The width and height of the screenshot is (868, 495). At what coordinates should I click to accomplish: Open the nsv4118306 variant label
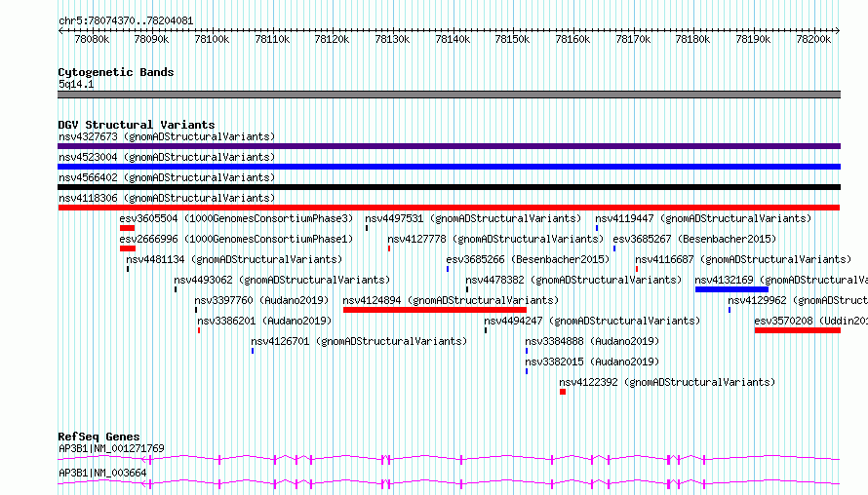click(167, 198)
